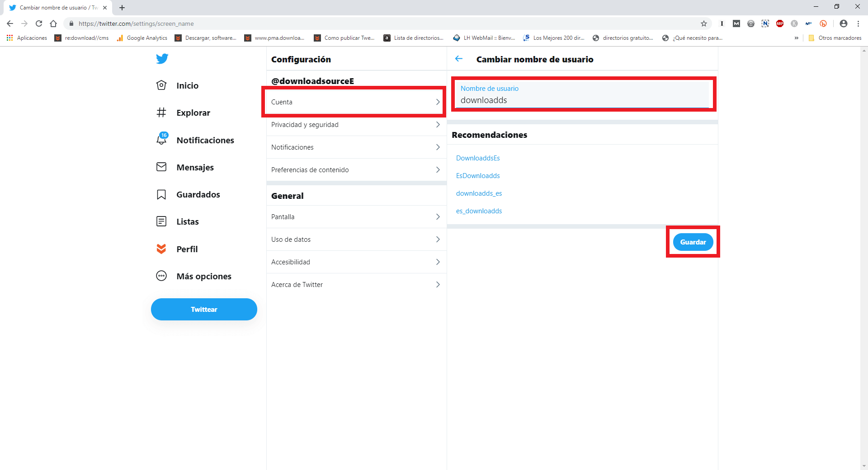This screenshot has height=470, width=868.
Task: Open Perfil avatar icon
Action: tap(161, 249)
